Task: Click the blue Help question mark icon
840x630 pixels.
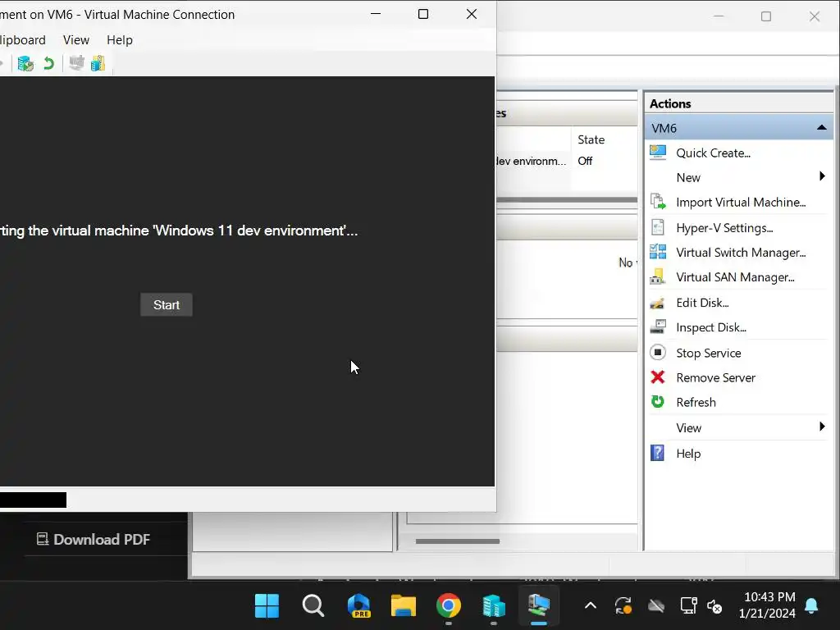Action: (657, 453)
